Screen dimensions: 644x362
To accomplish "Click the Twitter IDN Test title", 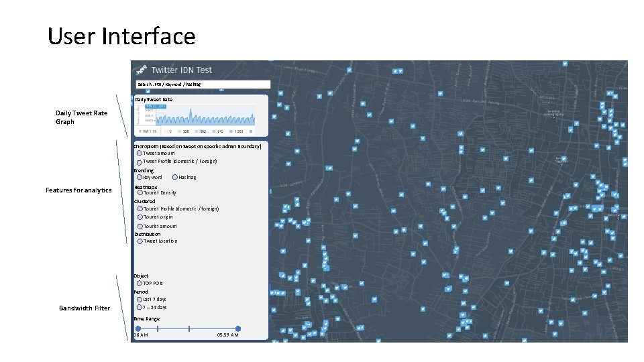I will [x=182, y=70].
